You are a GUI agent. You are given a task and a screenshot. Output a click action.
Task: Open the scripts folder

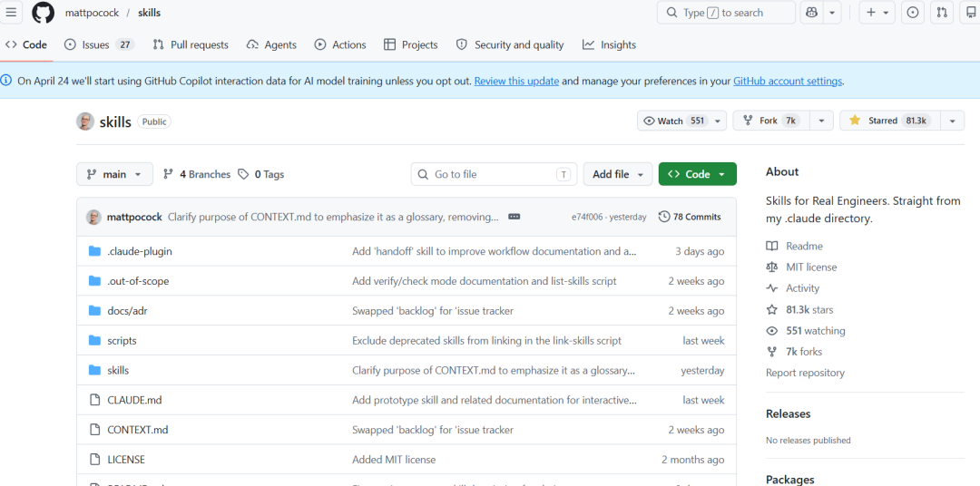[122, 340]
